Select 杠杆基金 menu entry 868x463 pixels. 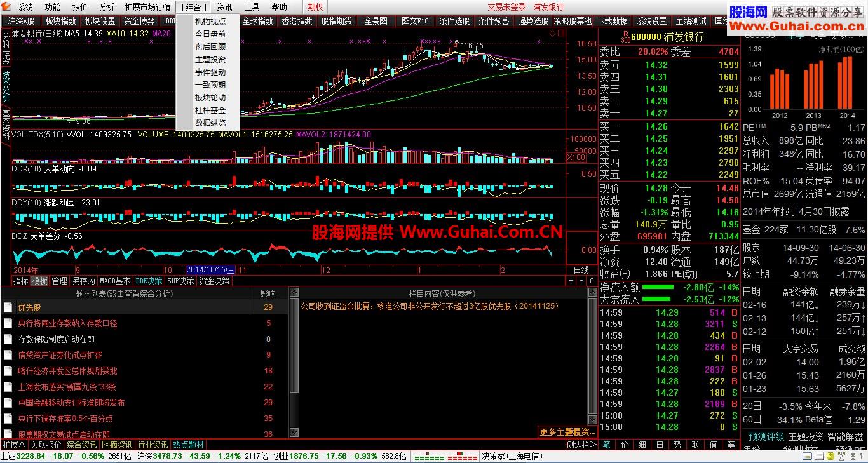tap(210, 110)
